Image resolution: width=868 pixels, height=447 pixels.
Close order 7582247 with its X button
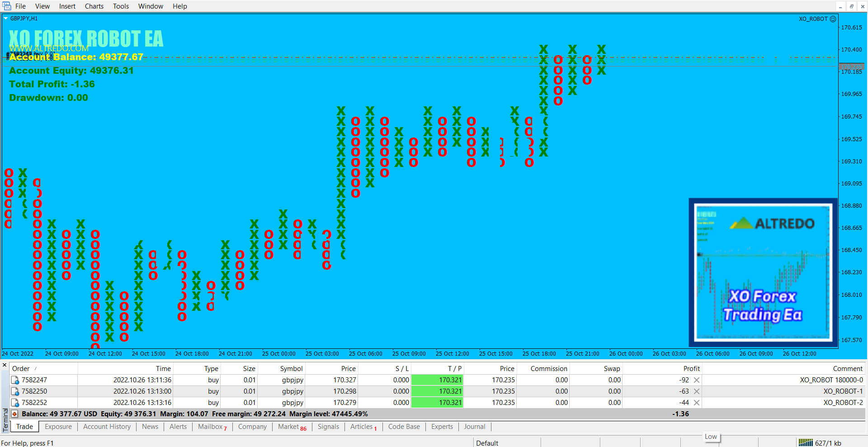[697, 380]
